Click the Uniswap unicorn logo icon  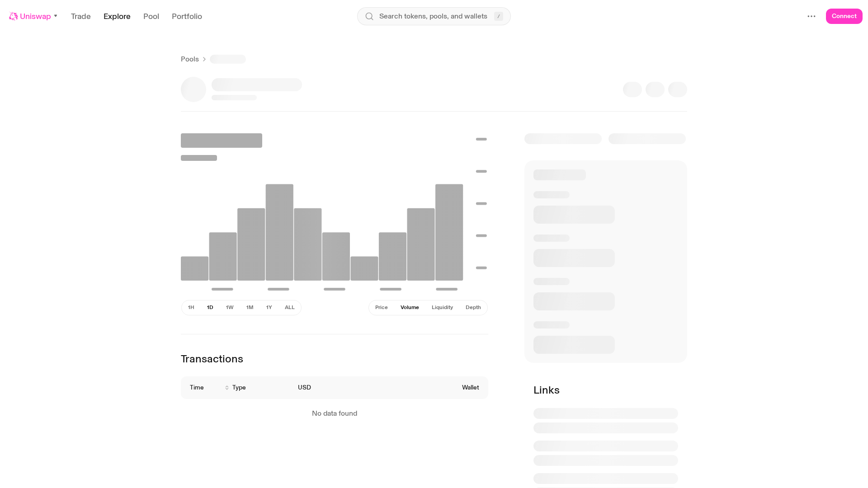pos(13,16)
